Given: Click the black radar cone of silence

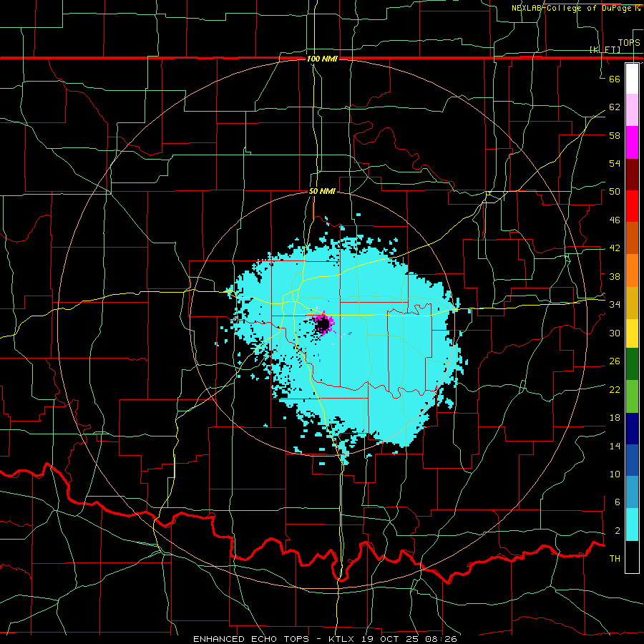Looking at the screenshot, I should [323, 325].
